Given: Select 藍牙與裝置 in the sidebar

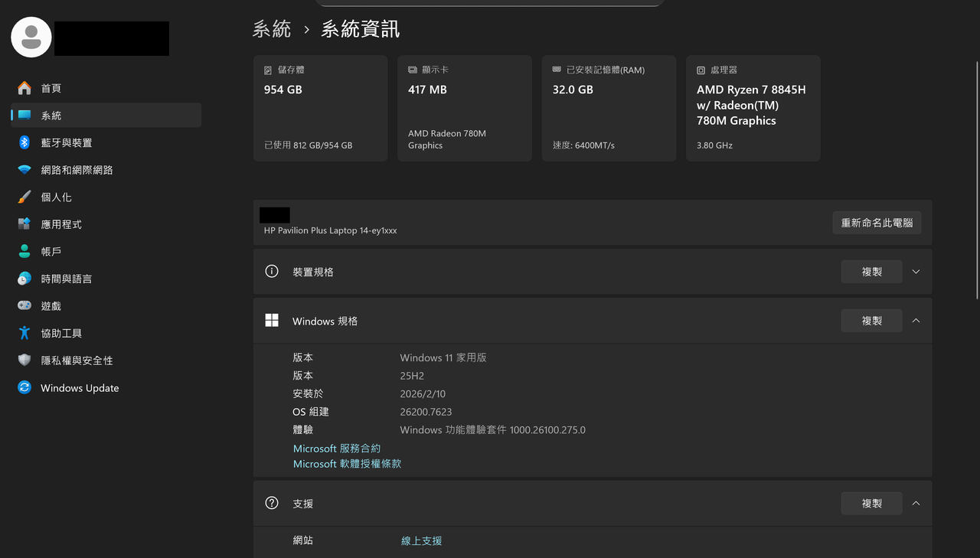Looking at the screenshot, I should click(x=106, y=142).
